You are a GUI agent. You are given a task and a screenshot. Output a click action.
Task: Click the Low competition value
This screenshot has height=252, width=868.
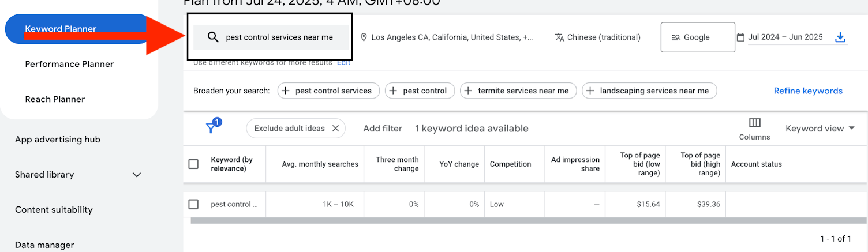tap(496, 204)
